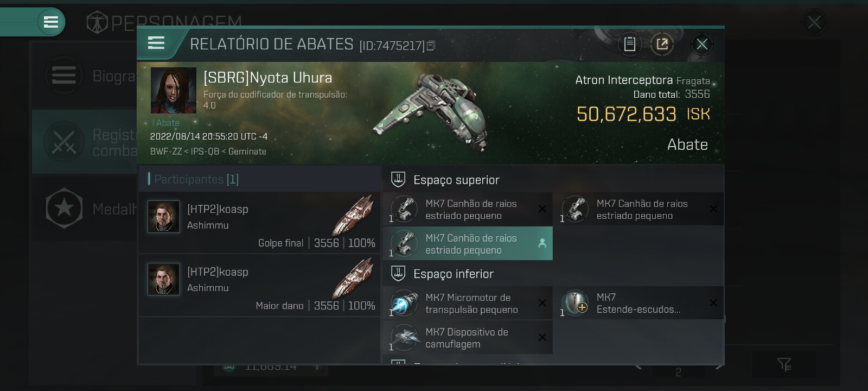Click the highlighted MK7 Canhão de raios row
The image size is (868, 391).
[x=468, y=243]
